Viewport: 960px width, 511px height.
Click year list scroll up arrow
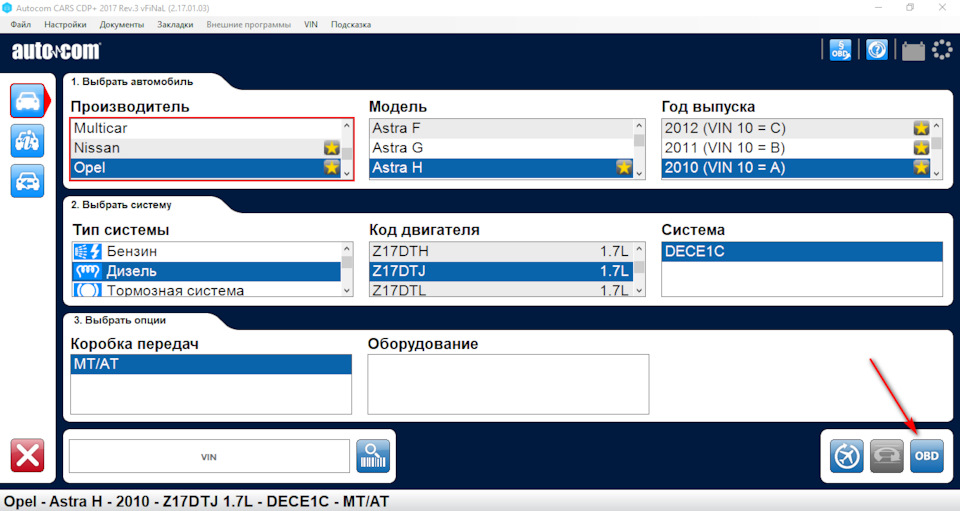(x=937, y=125)
